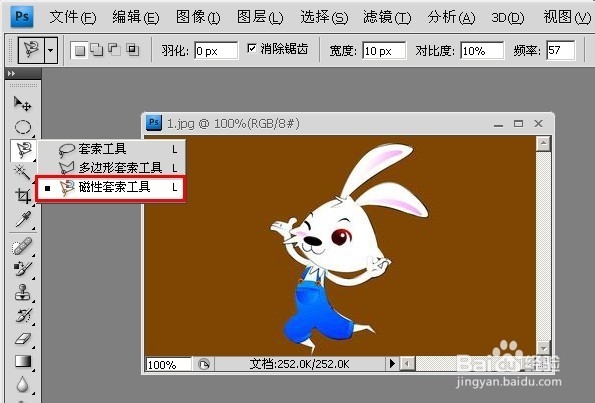Click the Magnetic Lasso tool in toolbox
The image size is (595, 403).
coord(23,150)
